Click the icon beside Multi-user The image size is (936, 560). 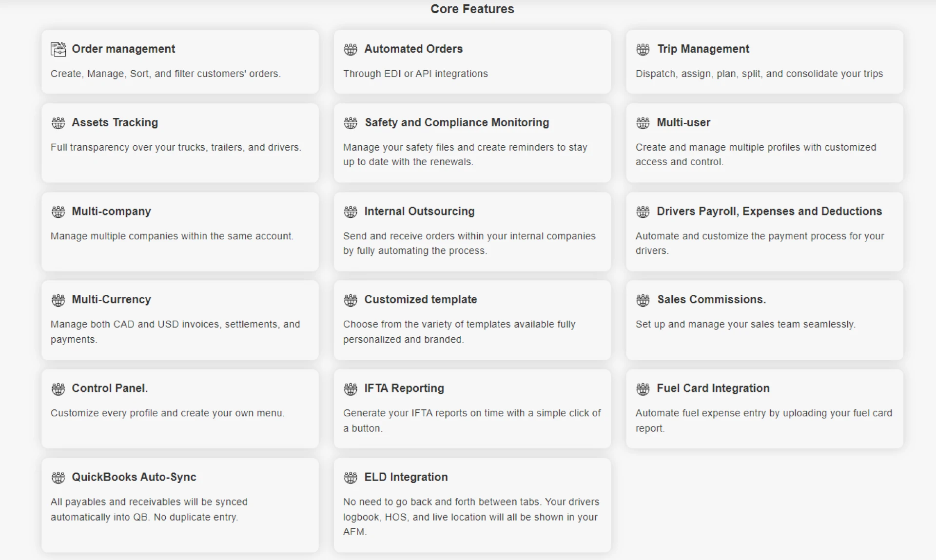643,123
